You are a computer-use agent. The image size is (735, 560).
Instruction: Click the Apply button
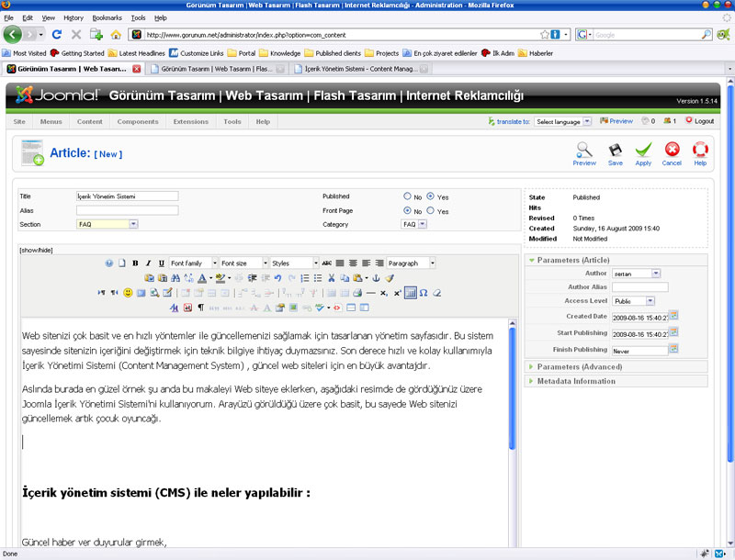(643, 154)
